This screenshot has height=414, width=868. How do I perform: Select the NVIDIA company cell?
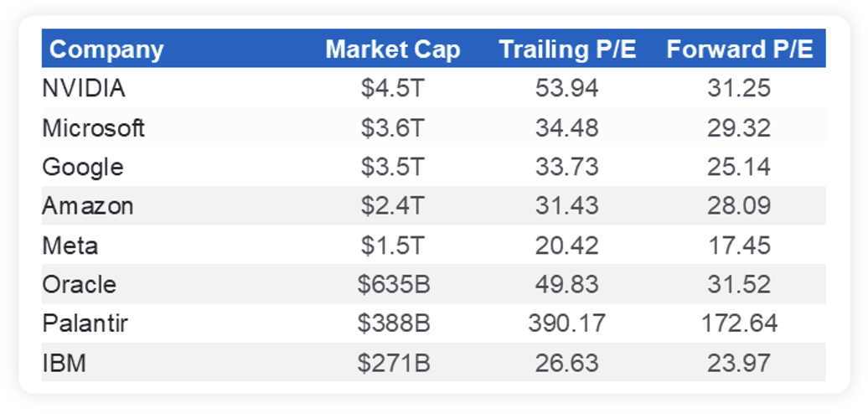click(84, 88)
